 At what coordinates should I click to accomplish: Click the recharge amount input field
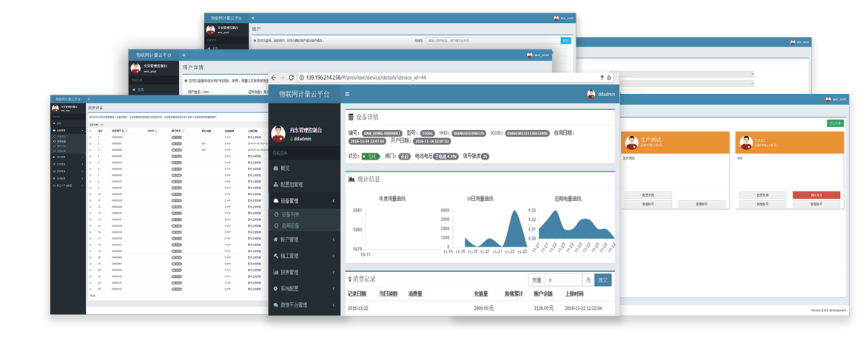[563, 280]
